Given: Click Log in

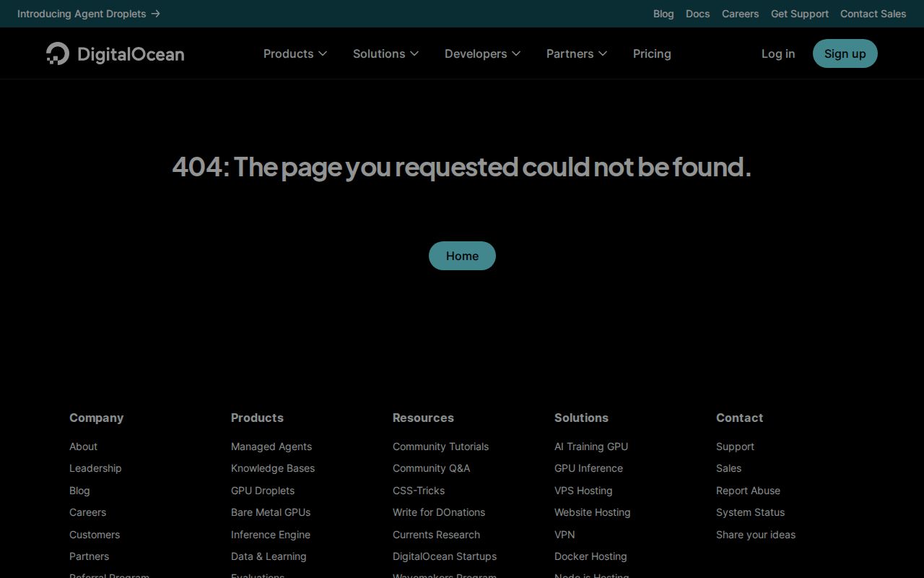Looking at the screenshot, I should (x=778, y=53).
